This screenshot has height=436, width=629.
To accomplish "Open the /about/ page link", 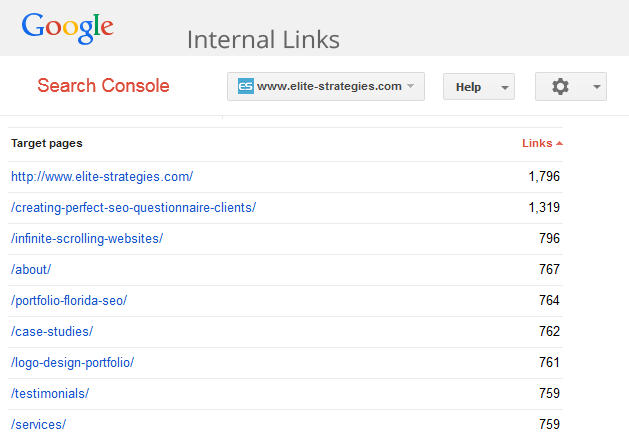I will [31, 270].
